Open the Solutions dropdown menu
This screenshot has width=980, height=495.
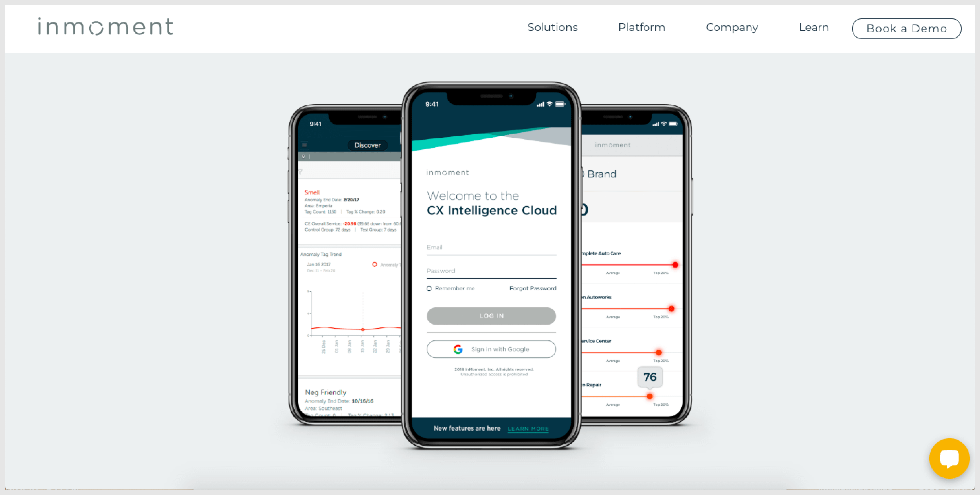click(x=552, y=27)
